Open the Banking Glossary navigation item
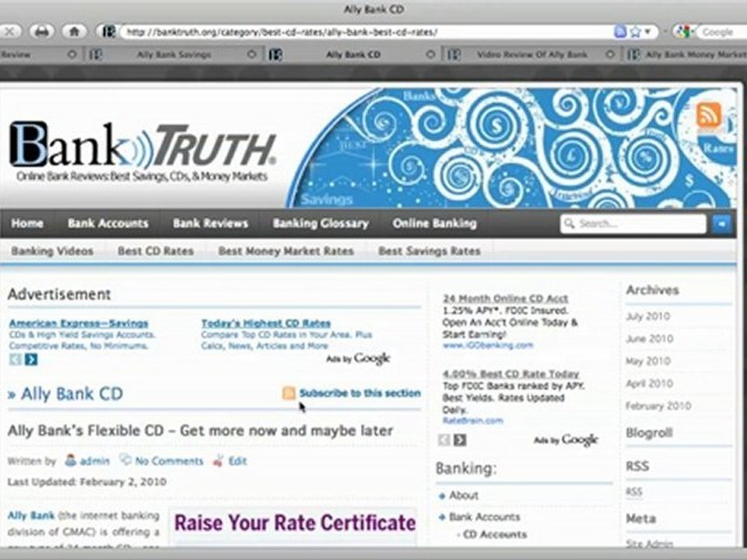 [x=321, y=223]
